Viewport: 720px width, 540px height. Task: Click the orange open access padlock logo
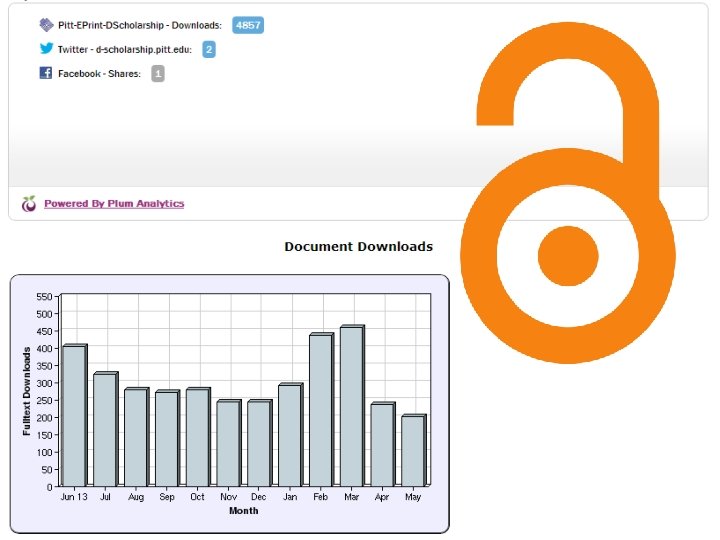pos(568,193)
